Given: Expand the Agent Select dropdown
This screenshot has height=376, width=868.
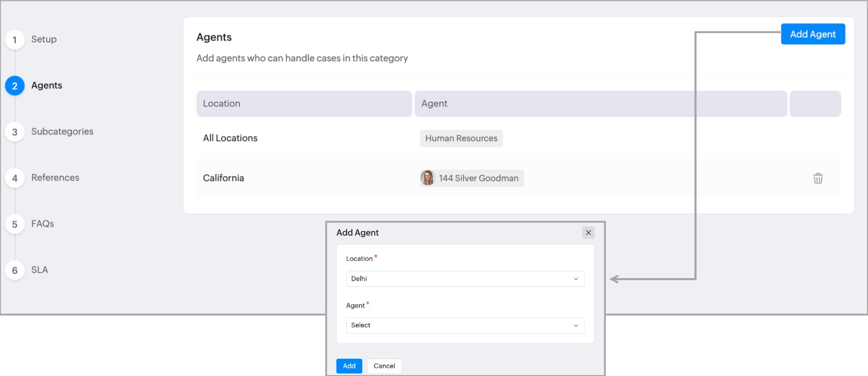Looking at the screenshot, I should (464, 325).
